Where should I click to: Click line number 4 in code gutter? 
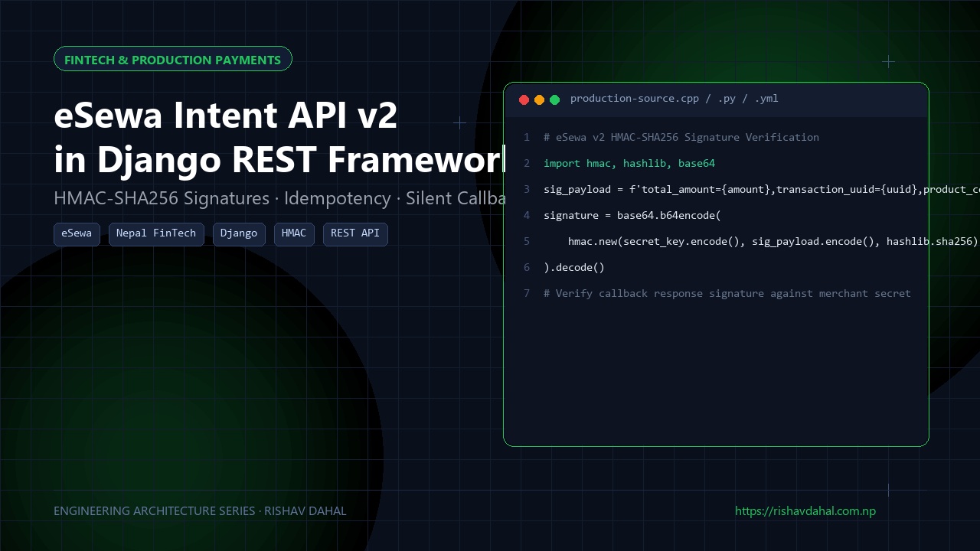(527, 216)
